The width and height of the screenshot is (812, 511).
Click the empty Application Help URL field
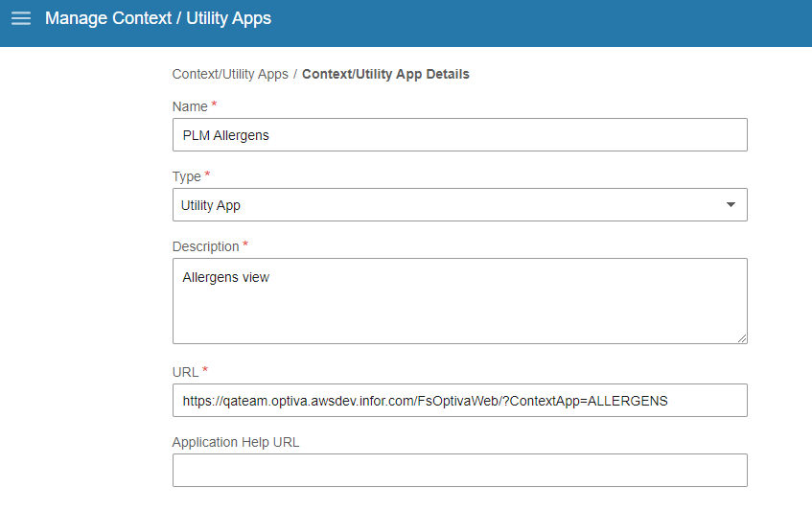(459, 471)
